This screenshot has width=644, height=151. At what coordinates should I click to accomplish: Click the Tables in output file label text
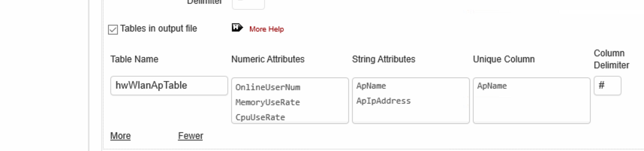coord(158,29)
